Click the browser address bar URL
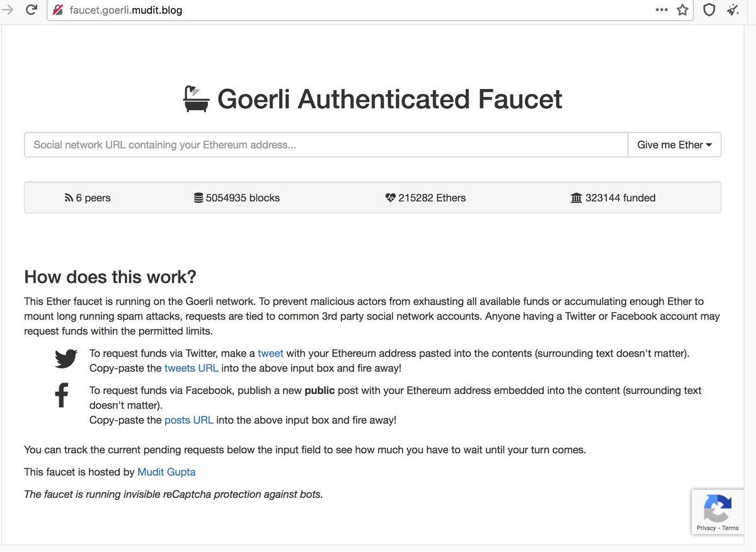The height and width of the screenshot is (552, 756). pos(126,10)
